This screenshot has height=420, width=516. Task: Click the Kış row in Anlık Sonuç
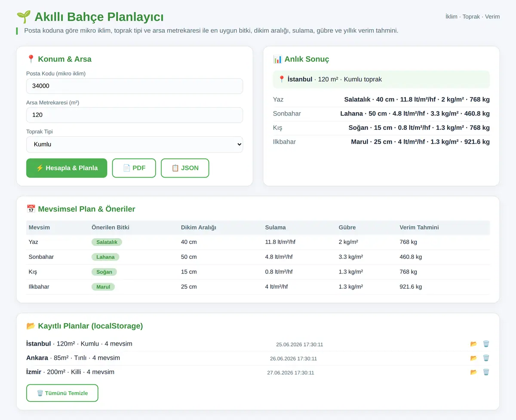point(381,128)
